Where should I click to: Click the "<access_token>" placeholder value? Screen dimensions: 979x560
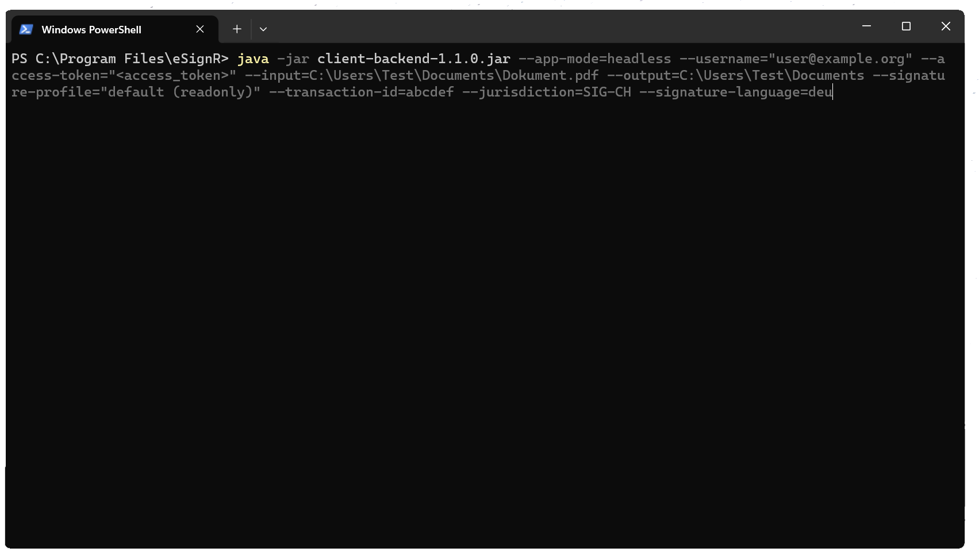[172, 76]
